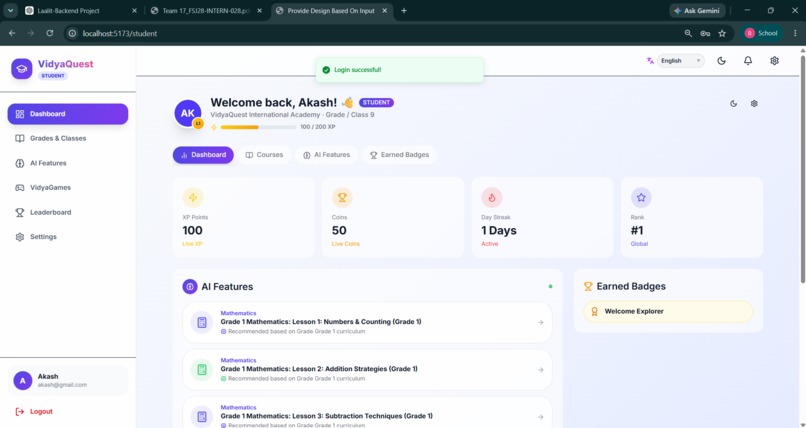Open Lesson 1: Numbers & Counting card

point(367,323)
